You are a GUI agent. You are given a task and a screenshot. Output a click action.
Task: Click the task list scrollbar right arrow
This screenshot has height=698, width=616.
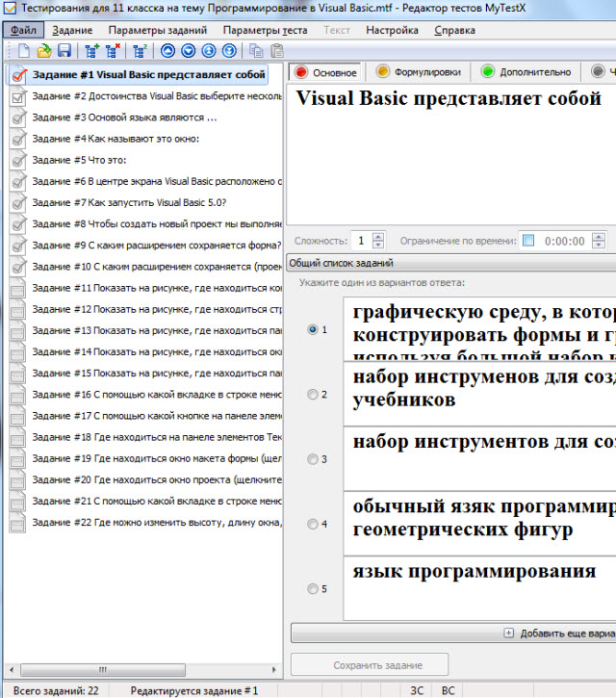273,669
